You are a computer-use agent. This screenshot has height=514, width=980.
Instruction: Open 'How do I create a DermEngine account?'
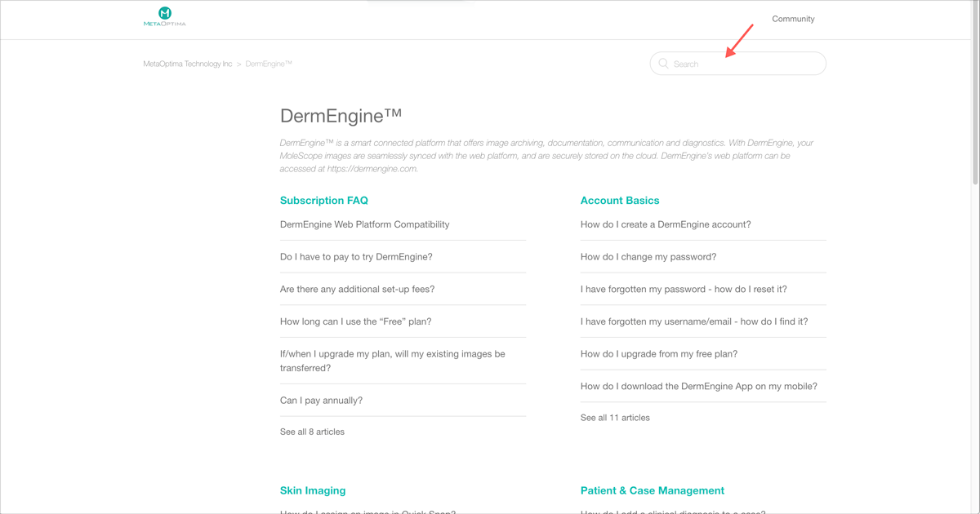coord(666,224)
